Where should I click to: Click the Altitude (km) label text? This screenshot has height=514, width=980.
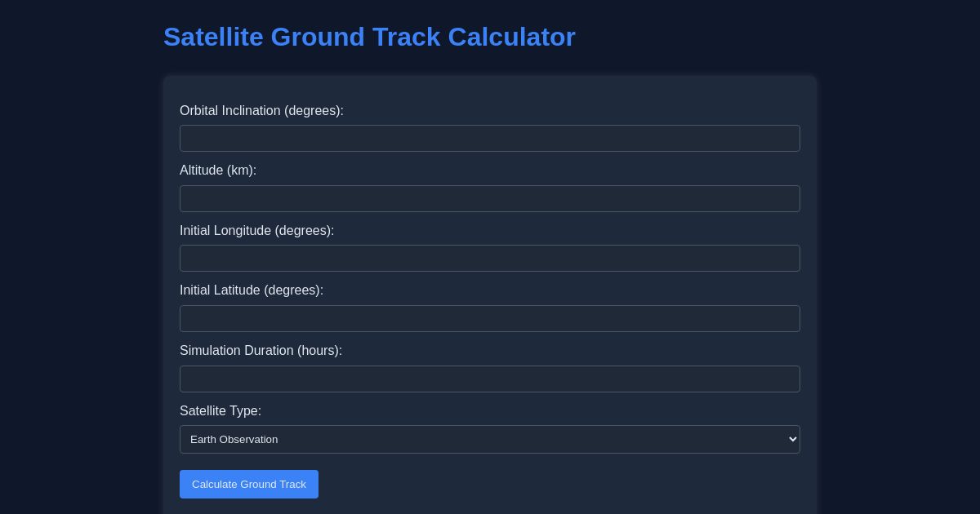[x=218, y=171]
